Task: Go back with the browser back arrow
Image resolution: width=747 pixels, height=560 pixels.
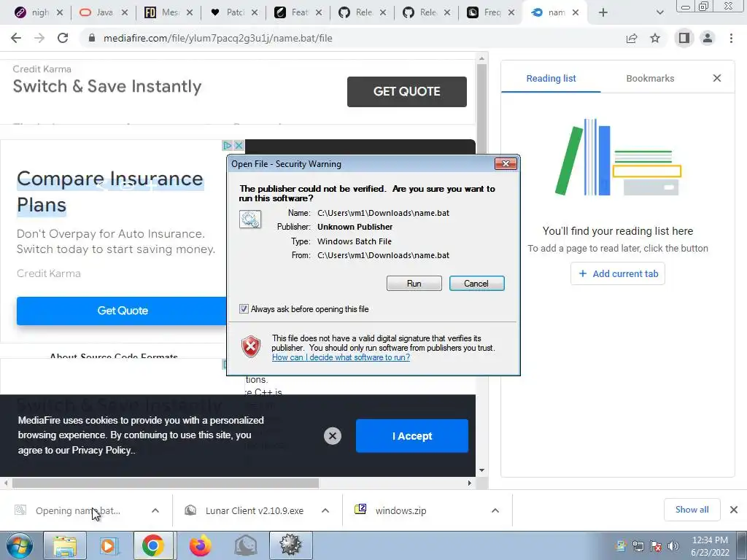Action: coord(16,38)
